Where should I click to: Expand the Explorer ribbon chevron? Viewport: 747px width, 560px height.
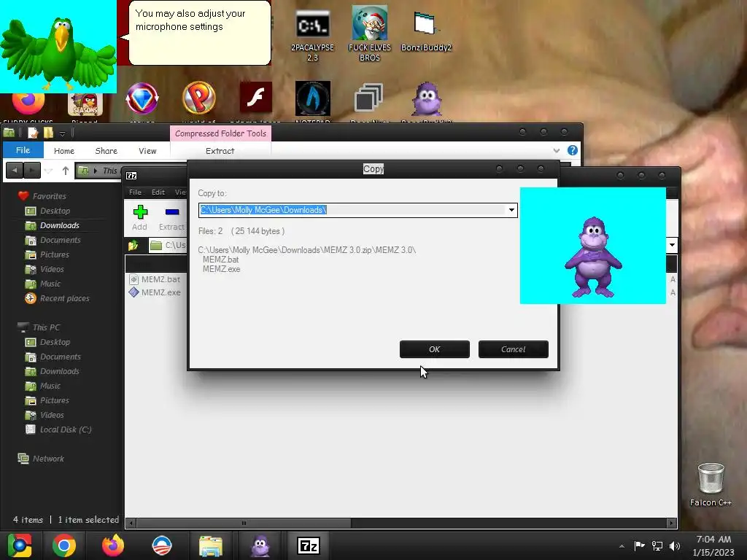point(557,150)
